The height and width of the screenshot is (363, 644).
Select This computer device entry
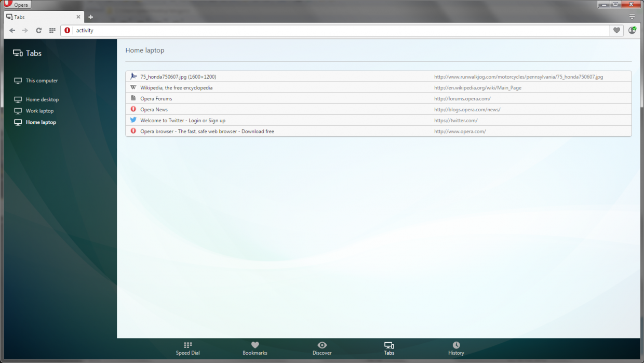[x=41, y=81]
